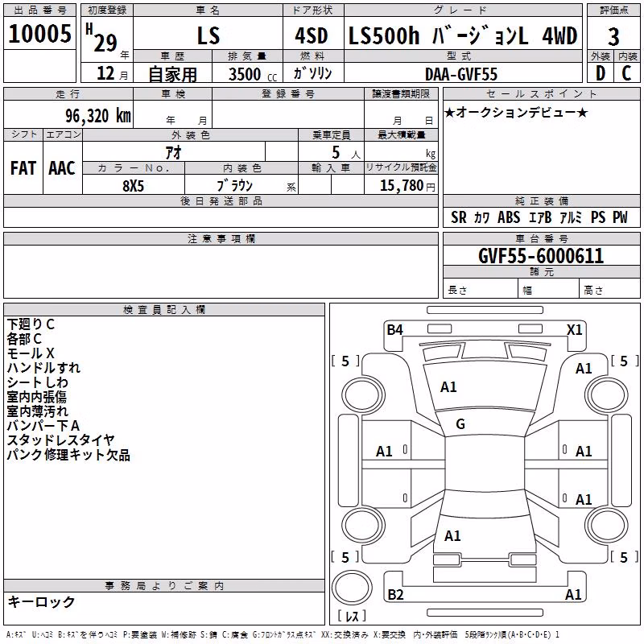
Task: Select the inspector note バンパー下A
Action: [x=43, y=426]
